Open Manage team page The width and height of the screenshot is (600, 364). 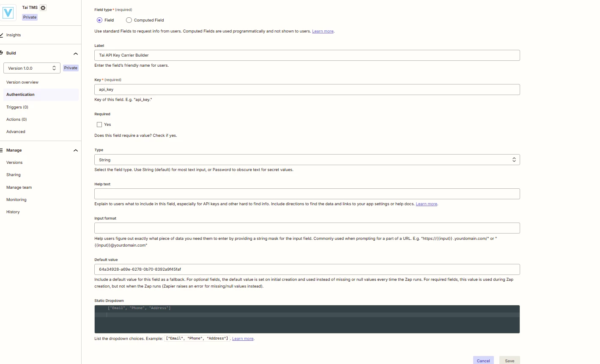(19, 187)
